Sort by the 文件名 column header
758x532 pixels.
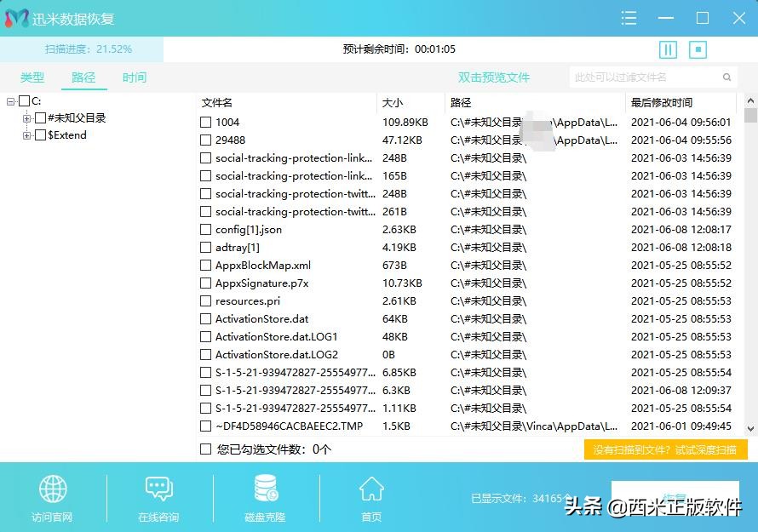pyautogui.click(x=217, y=102)
